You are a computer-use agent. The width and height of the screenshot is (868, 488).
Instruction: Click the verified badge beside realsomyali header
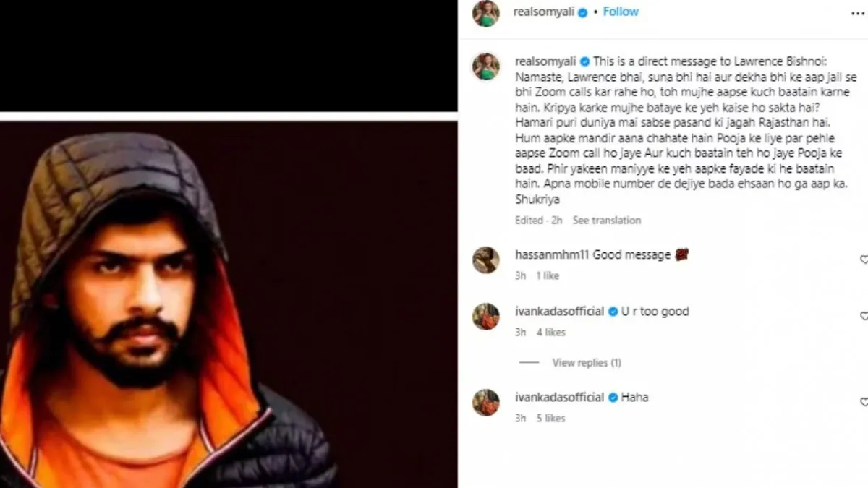tap(582, 13)
